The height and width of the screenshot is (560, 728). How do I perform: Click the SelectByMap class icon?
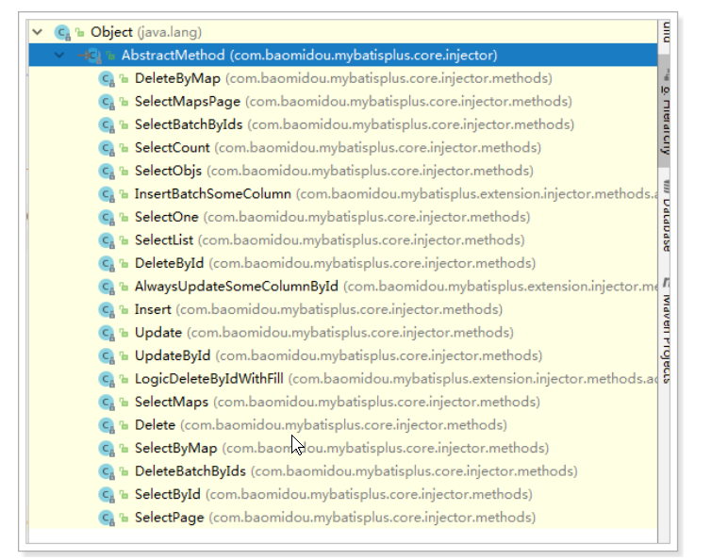click(x=107, y=449)
